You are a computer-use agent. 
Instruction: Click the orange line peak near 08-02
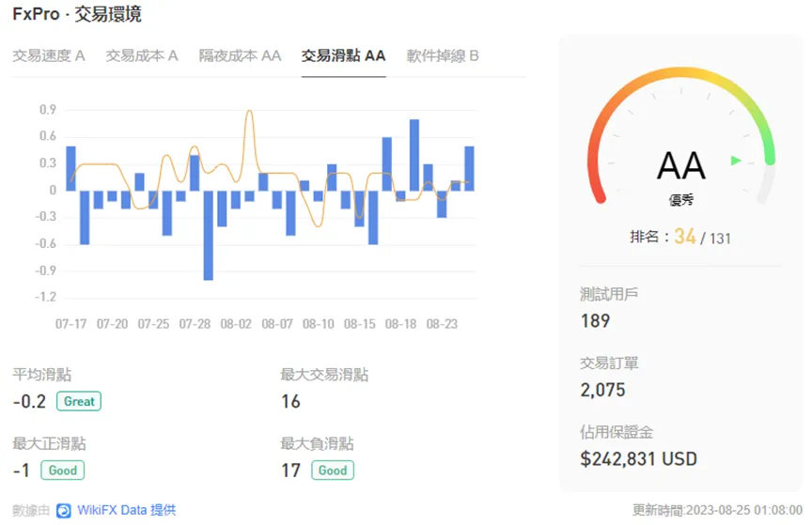[x=250, y=112]
